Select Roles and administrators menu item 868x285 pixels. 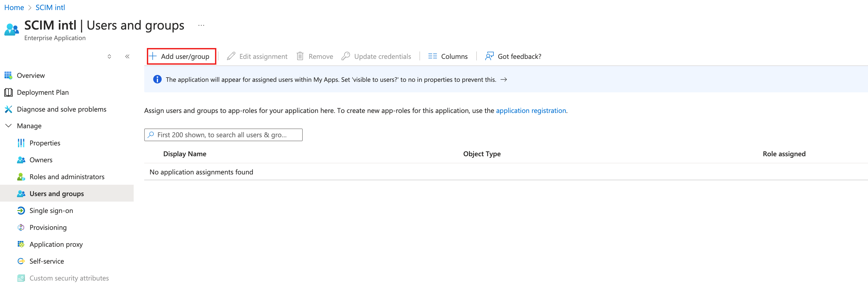tap(67, 177)
